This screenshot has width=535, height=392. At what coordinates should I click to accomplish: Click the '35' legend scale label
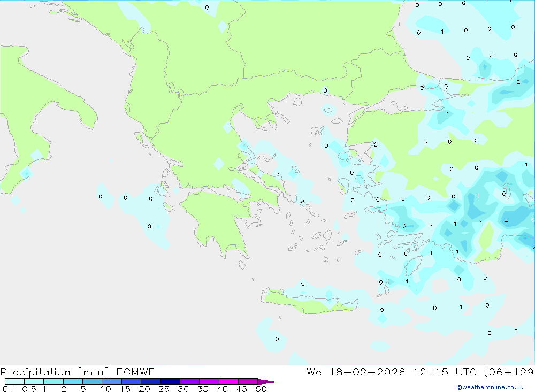pos(203,389)
